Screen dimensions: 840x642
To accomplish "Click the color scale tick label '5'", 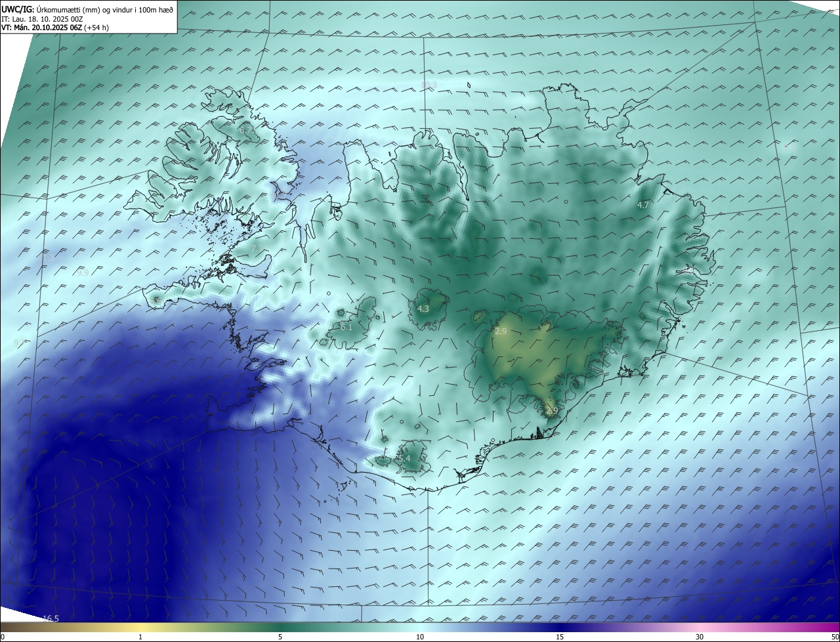I will point(280,637).
